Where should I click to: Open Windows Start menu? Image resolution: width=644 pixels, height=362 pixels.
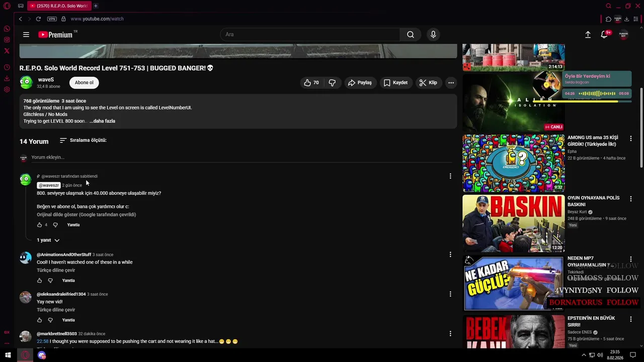pos(8,355)
